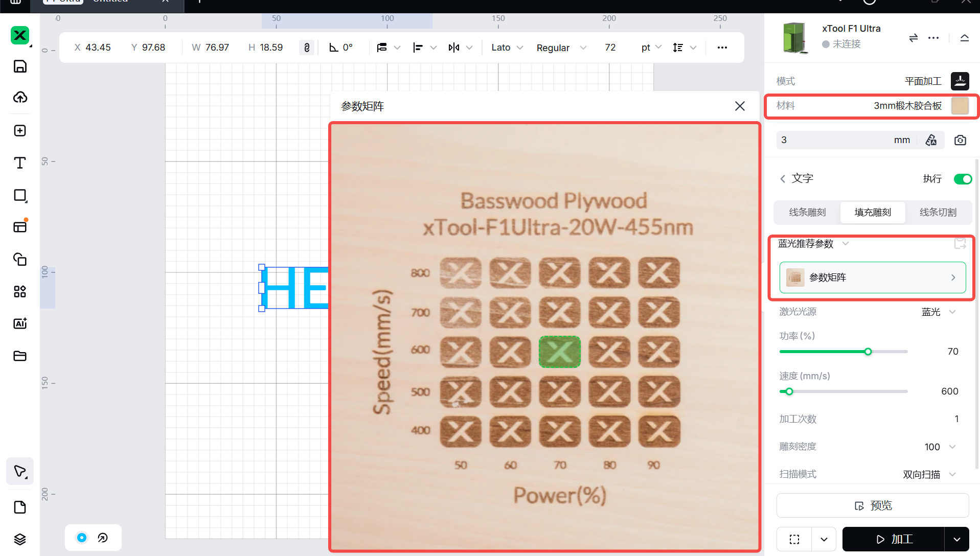Open the Lato font dropdown

[507, 48]
